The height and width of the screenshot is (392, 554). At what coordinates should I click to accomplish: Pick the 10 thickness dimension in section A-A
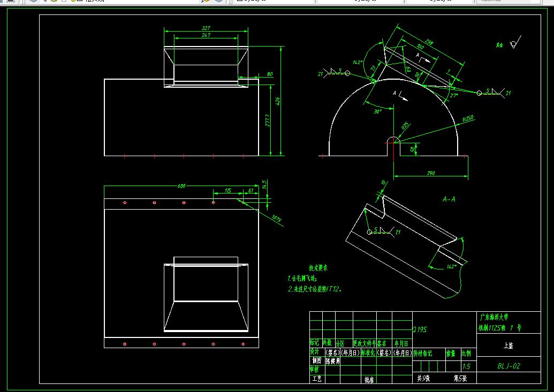coord(383,183)
